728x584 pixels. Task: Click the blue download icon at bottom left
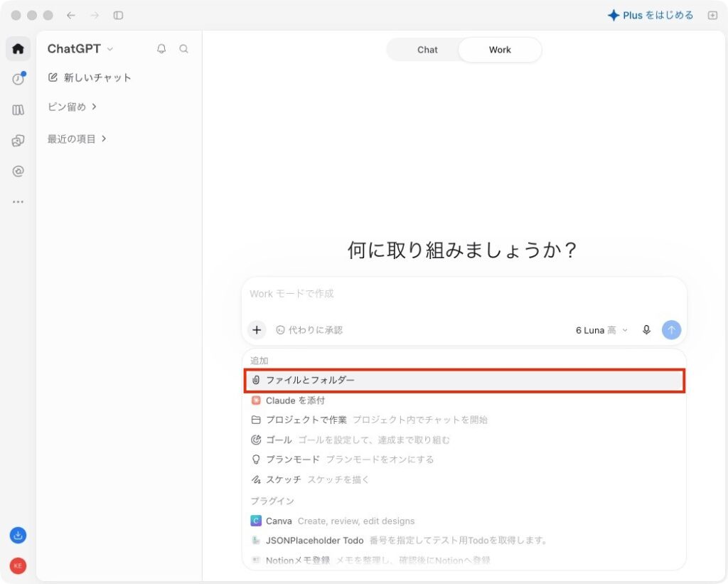coord(18,535)
